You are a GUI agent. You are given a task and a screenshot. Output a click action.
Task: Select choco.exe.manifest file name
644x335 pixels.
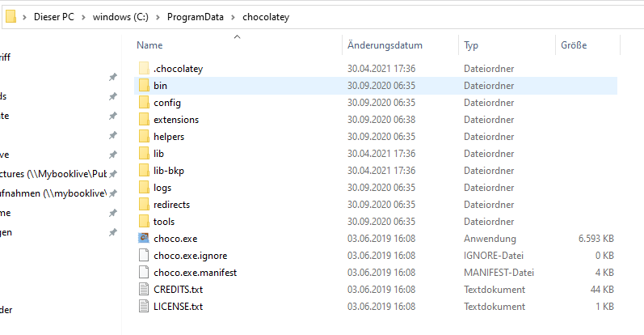pyautogui.click(x=195, y=273)
